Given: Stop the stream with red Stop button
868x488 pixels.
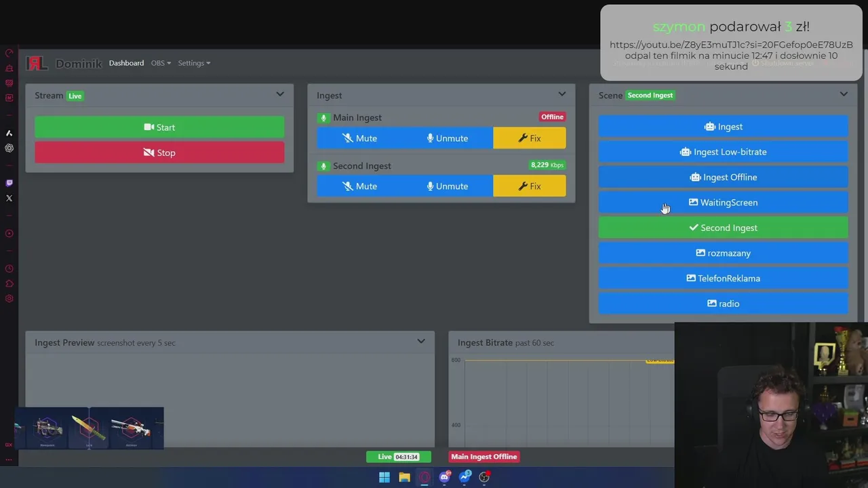Looking at the screenshot, I should 159,152.
